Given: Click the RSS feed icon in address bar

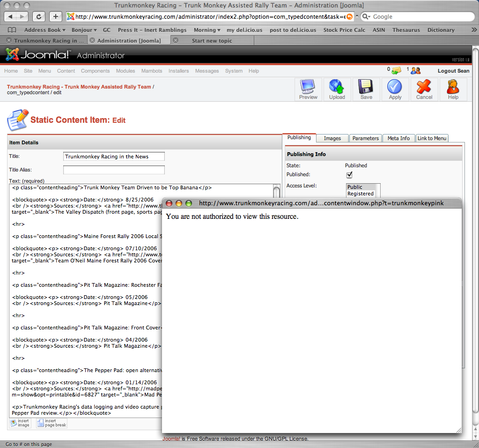Looking at the screenshot, I should (x=349, y=16).
